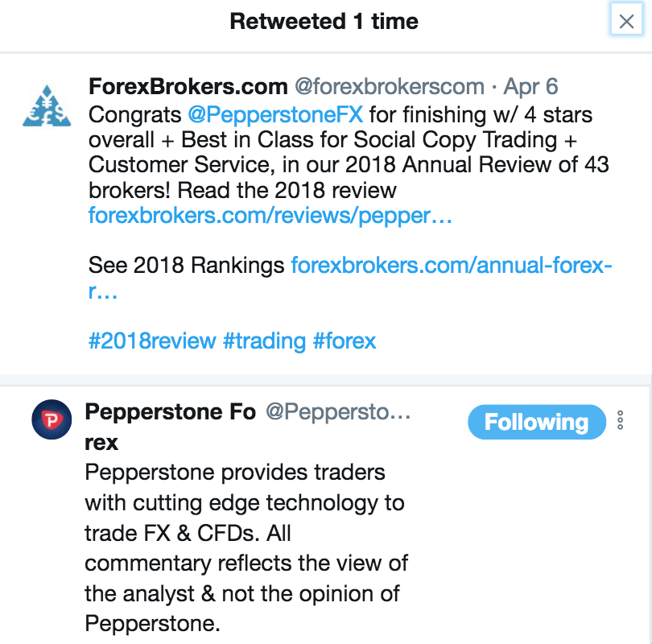Toggle the Following button for Pepperstone
652x644 pixels.
[x=536, y=422]
